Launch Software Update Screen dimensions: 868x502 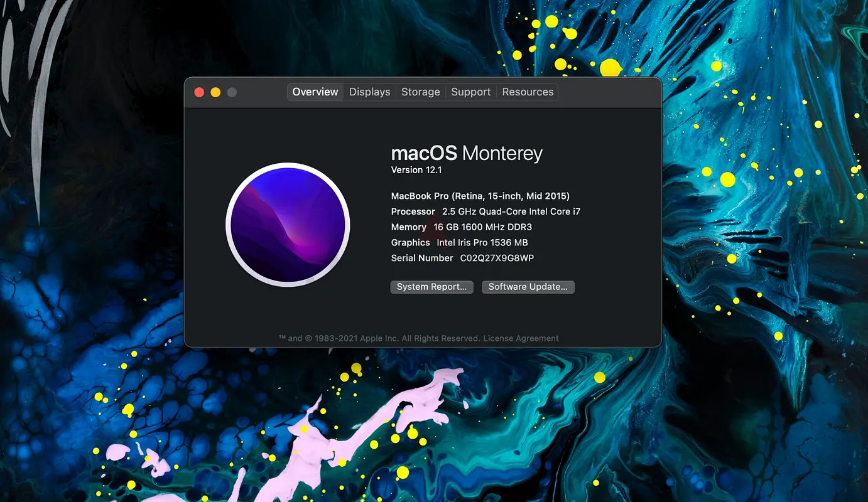tap(528, 287)
